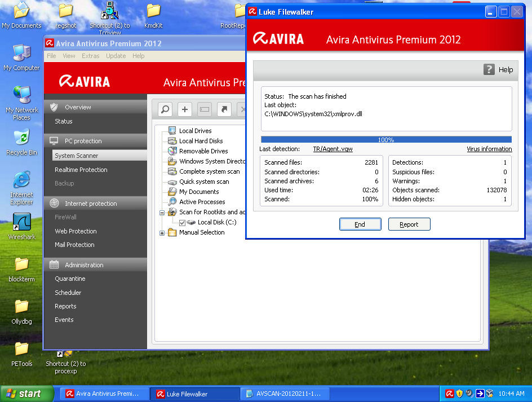Image resolution: width=532 pixels, height=402 pixels.
Task: Toggle the Local Disk (C:) checkbox
Action: click(x=182, y=223)
